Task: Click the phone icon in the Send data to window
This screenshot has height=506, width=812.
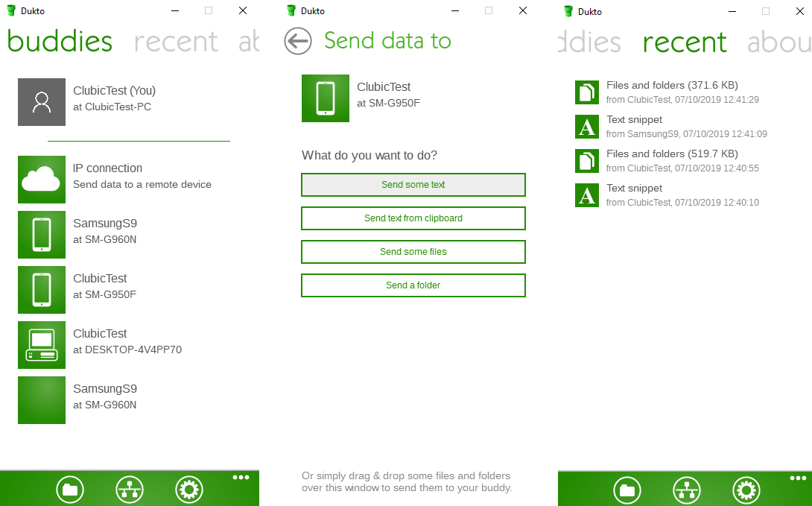Action: [x=326, y=98]
